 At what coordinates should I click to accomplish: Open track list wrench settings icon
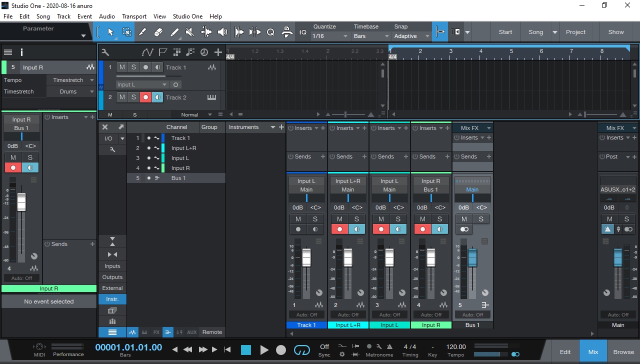coord(105,52)
